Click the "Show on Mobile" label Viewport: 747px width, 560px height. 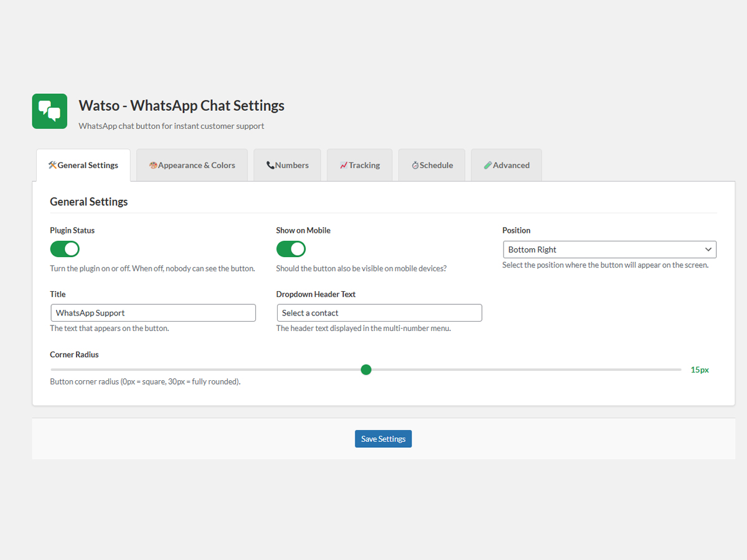tap(303, 230)
